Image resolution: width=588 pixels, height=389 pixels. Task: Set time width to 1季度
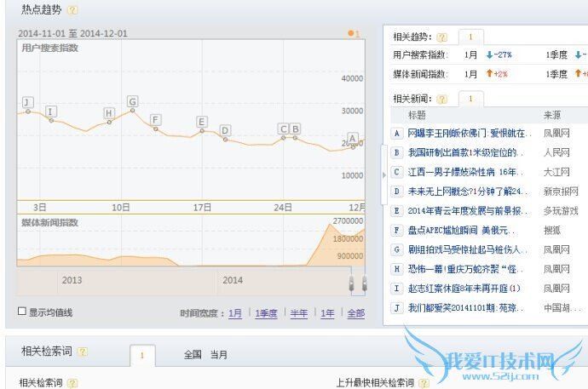266,313
